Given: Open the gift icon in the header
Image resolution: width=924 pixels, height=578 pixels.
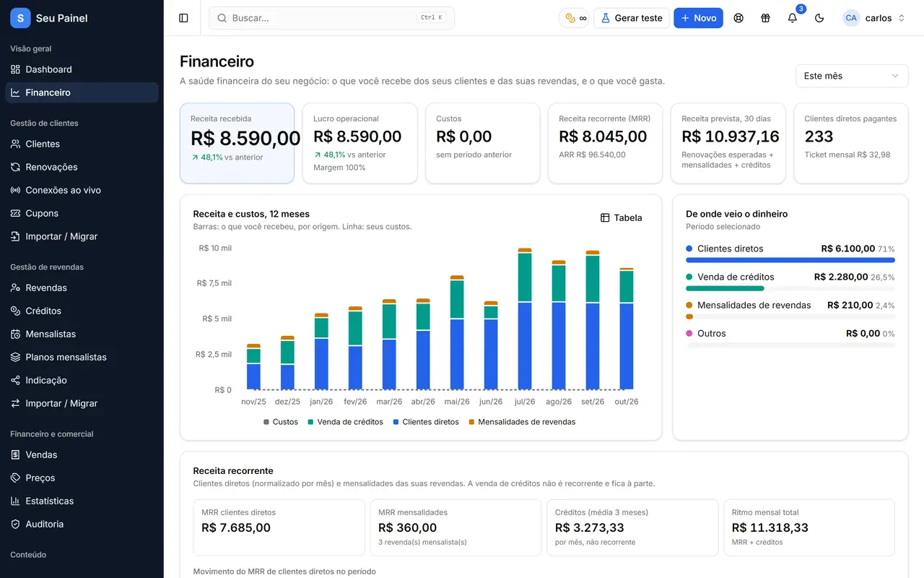Looking at the screenshot, I should [x=765, y=18].
